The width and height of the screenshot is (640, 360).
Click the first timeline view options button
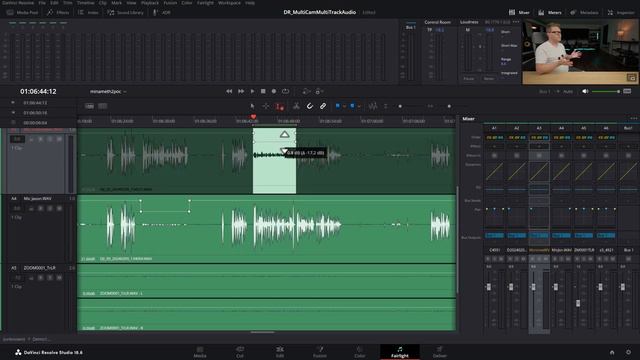[89, 106]
